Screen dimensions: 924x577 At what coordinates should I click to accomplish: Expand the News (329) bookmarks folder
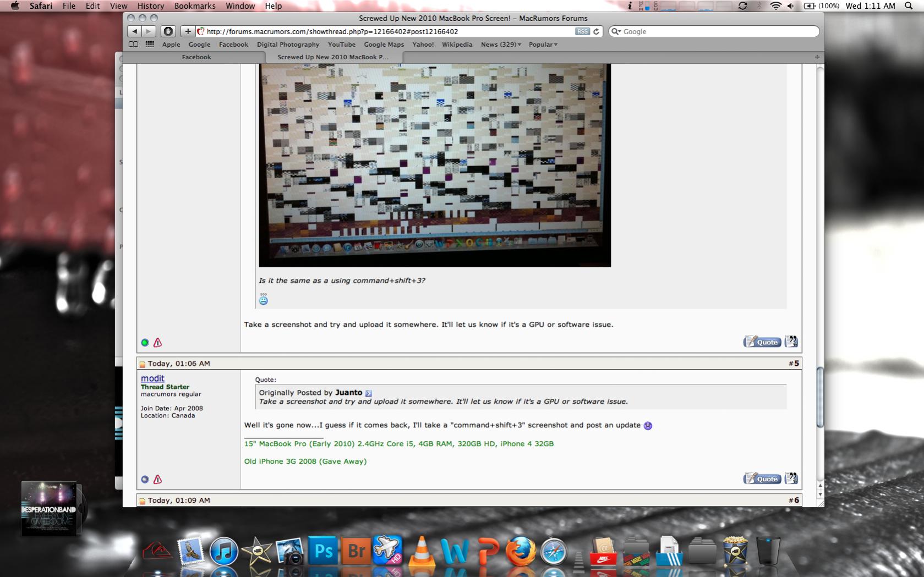[501, 45]
